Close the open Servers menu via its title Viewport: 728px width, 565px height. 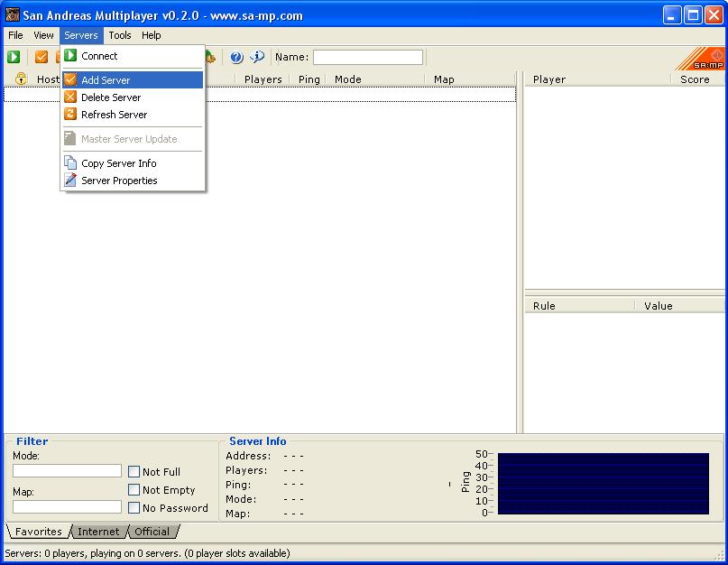81,35
